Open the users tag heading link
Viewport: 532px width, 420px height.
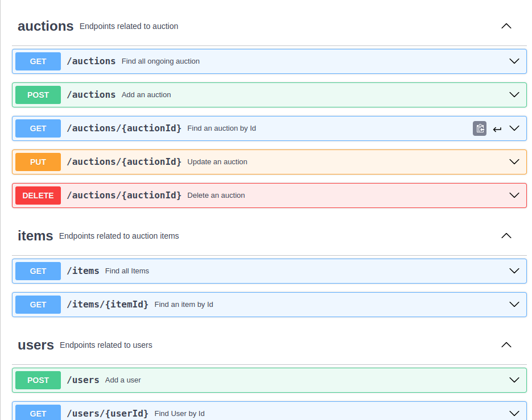point(36,345)
